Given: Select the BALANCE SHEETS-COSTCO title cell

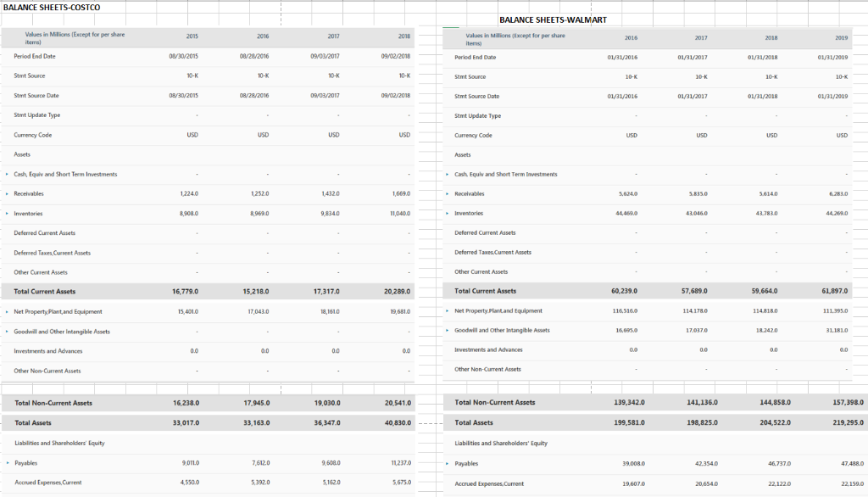Looking at the screenshot, I should coord(51,7).
